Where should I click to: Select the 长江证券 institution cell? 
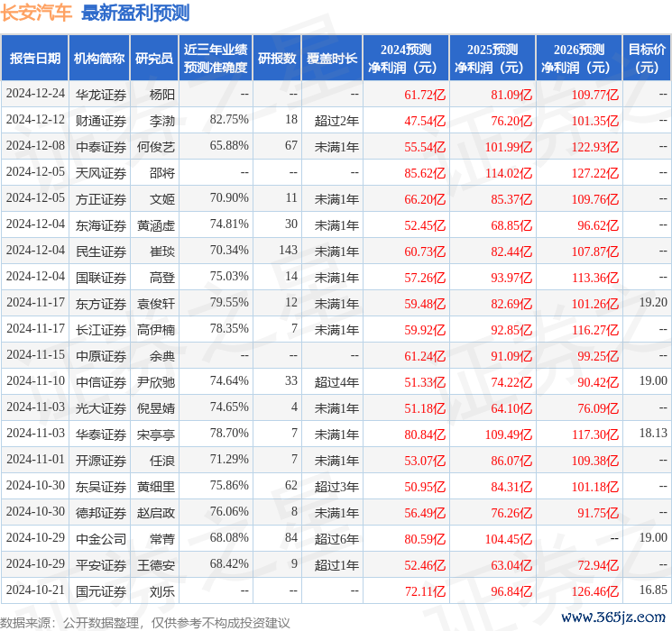[x=101, y=330]
